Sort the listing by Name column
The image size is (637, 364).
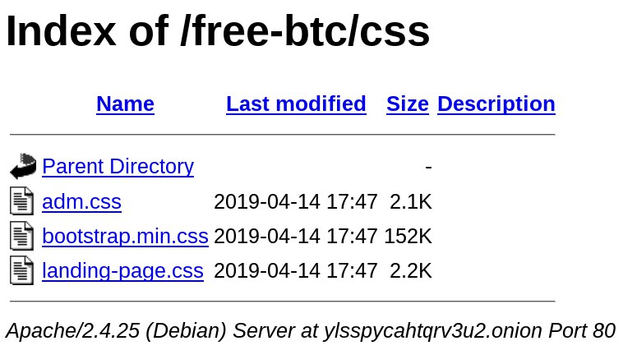click(x=125, y=104)
